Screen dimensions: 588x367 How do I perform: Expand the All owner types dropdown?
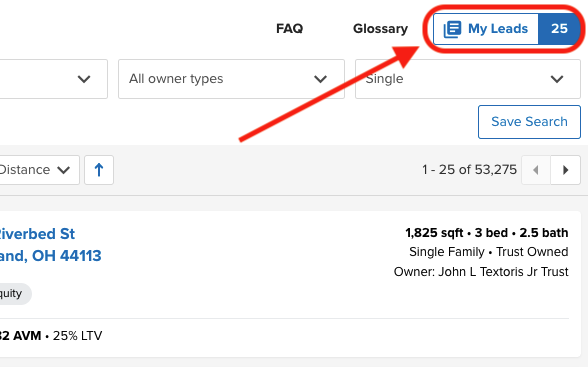pos(231,79)
